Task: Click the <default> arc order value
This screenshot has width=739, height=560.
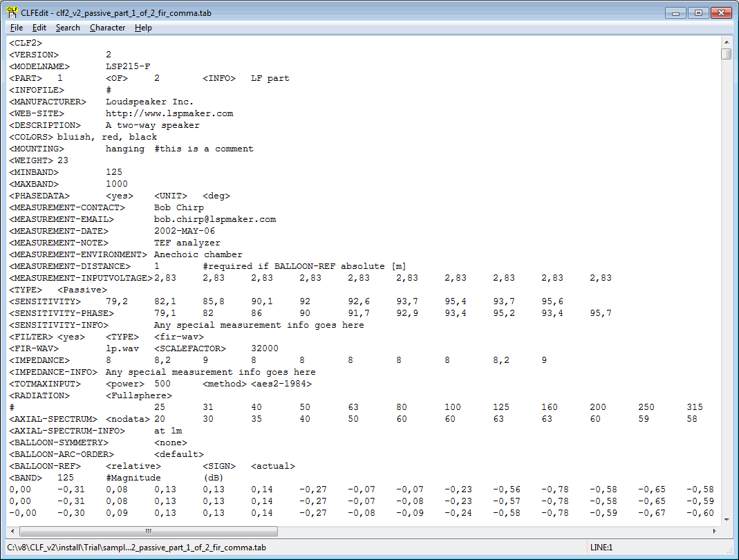Action: (178, 454)
